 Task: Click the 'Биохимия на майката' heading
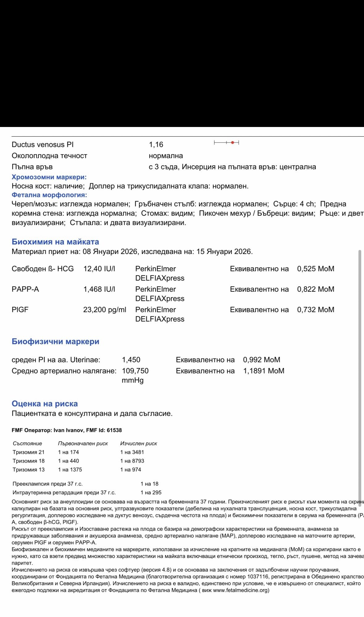click(55, 242)
